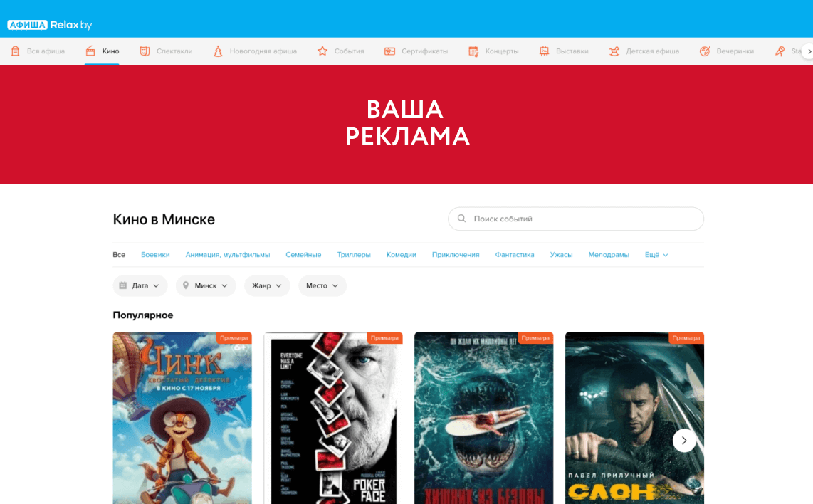The height and width of the screenshot is (504, 813).
Task: Click the Ваша реклама red banner
Action: point(406,125)
